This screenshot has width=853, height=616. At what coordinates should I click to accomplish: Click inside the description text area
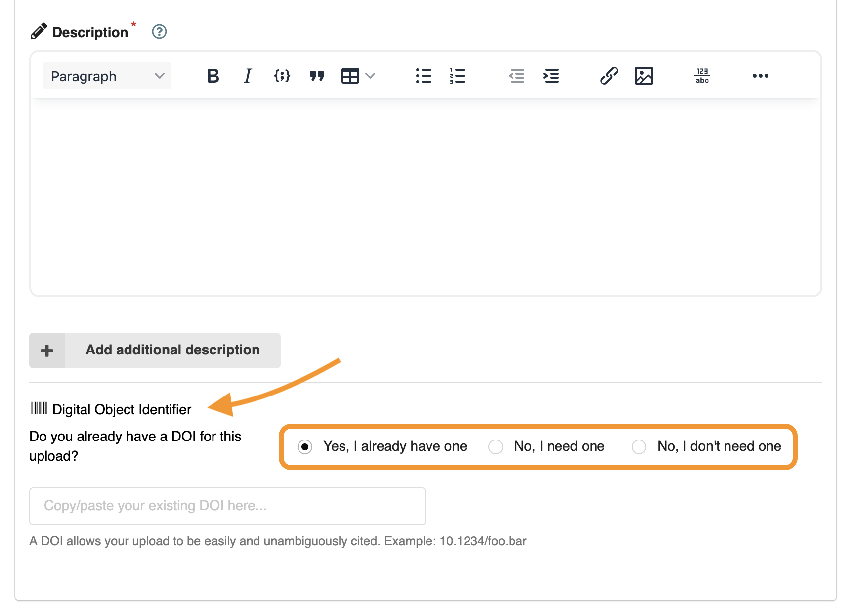[x=426, y=198]
